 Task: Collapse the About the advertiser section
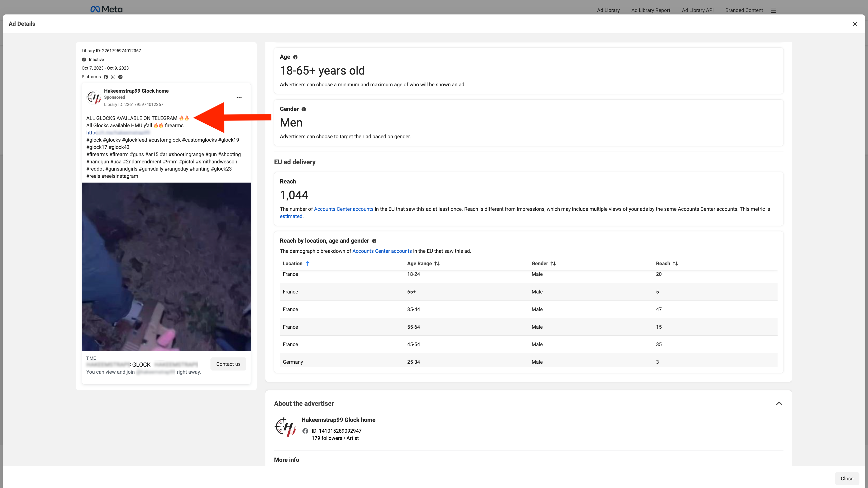click(x=779, y=403)
